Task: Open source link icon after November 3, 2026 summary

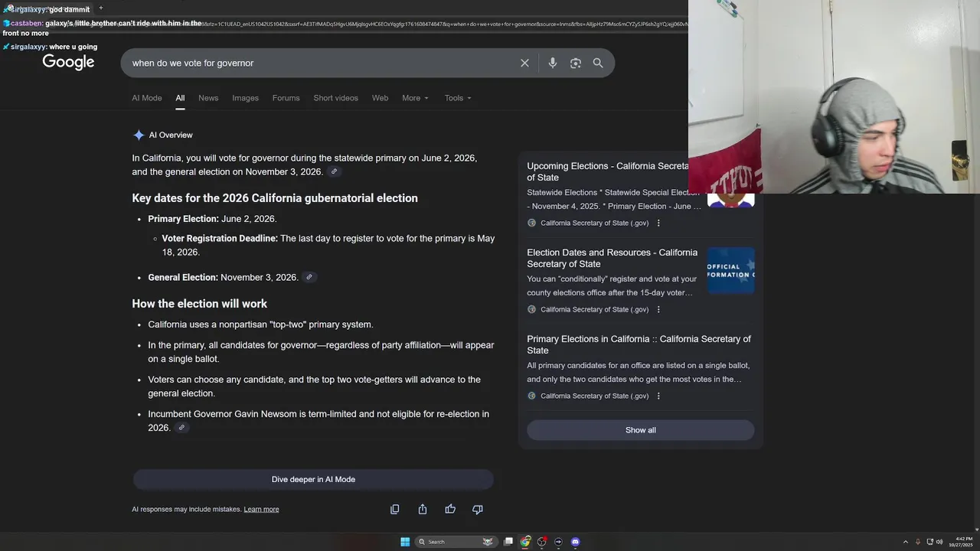Action: (x=334, y=171)
